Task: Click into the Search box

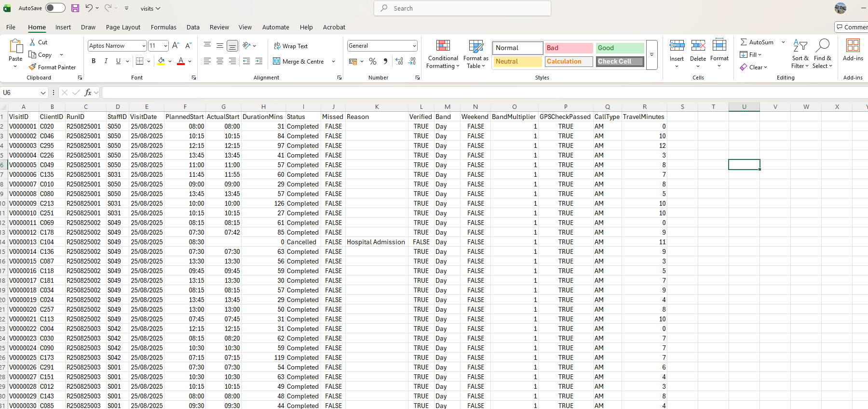Action: coord(462,8)
